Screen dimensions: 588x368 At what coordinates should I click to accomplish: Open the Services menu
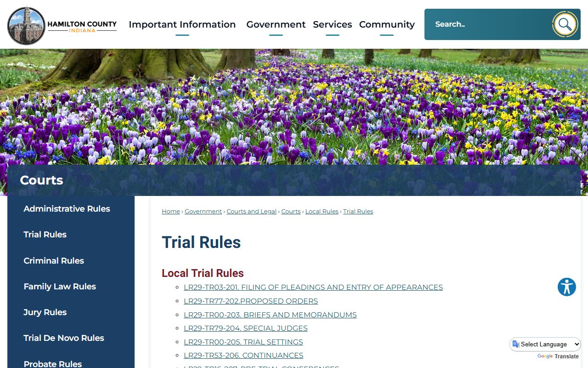tap(333, 24)
